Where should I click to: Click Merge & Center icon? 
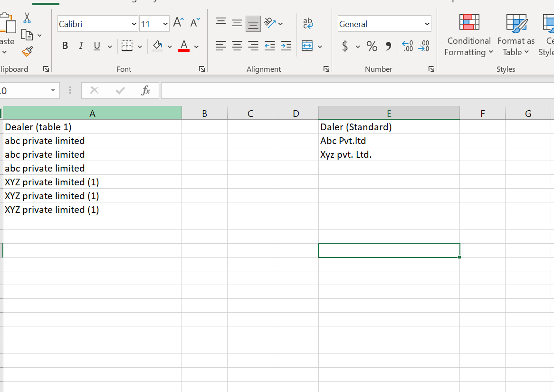click(x=307, y=46)
